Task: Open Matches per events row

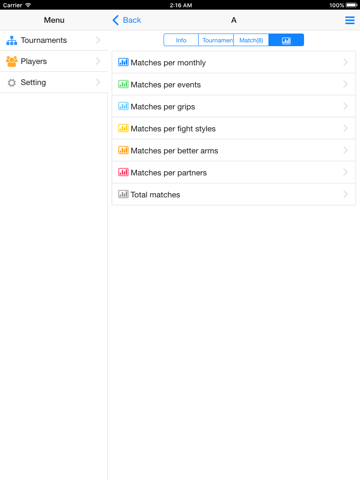Action: 234,84
